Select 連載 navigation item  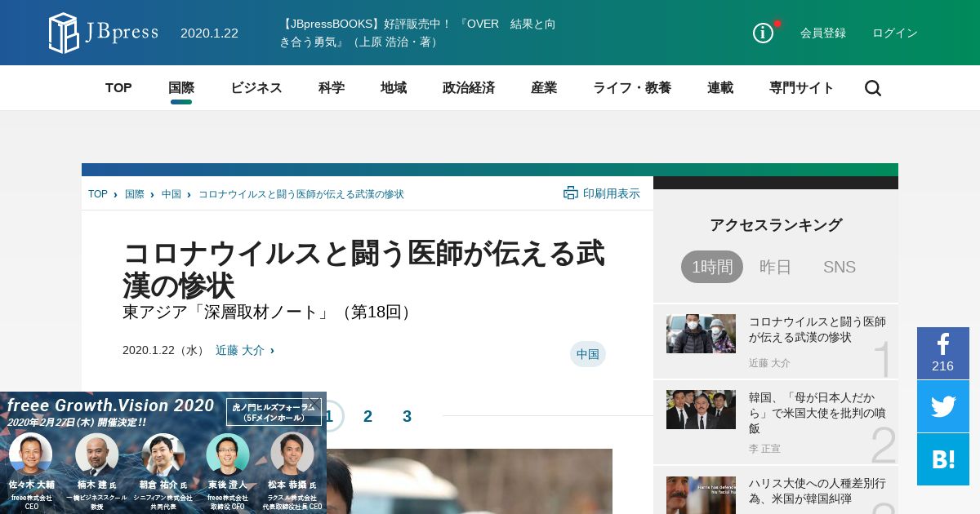coord(720,88)
